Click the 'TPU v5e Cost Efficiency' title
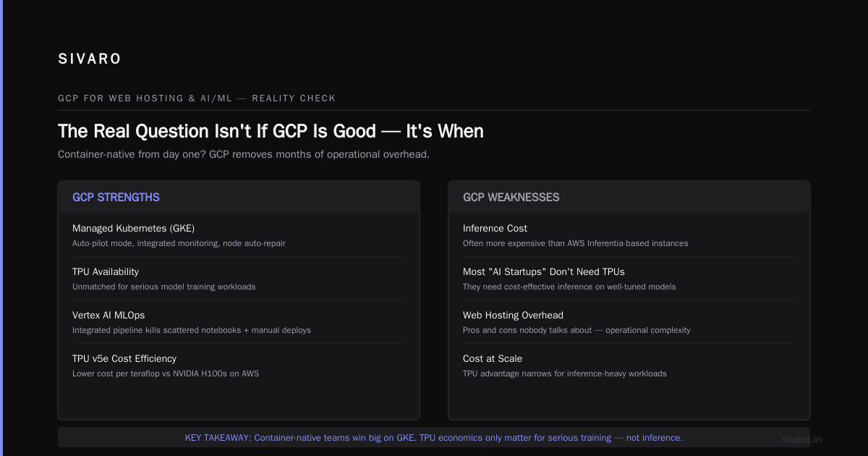Viewport: 868px width, 456px height. [124, 358]
